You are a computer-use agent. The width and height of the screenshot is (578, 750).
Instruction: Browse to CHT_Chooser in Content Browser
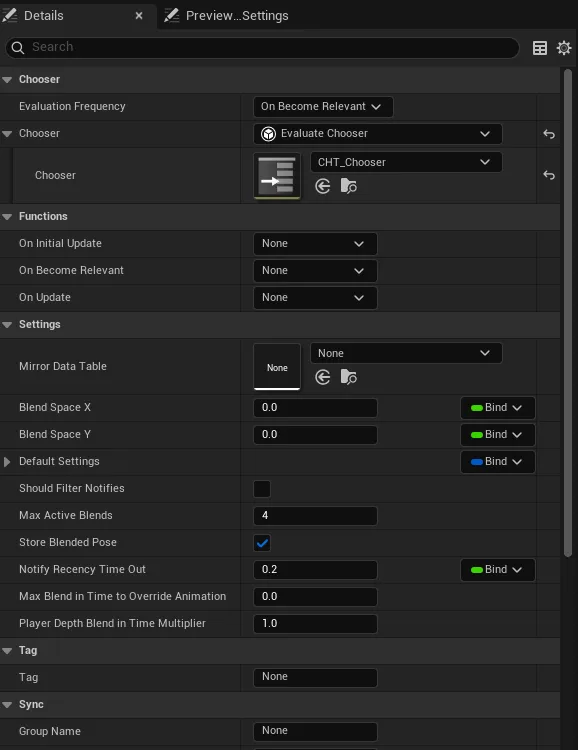tap(348, 186)
